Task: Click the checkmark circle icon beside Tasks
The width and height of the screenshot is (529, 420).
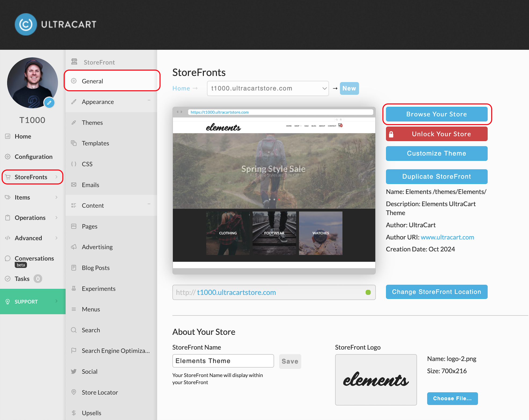Action: pos(8,278)
